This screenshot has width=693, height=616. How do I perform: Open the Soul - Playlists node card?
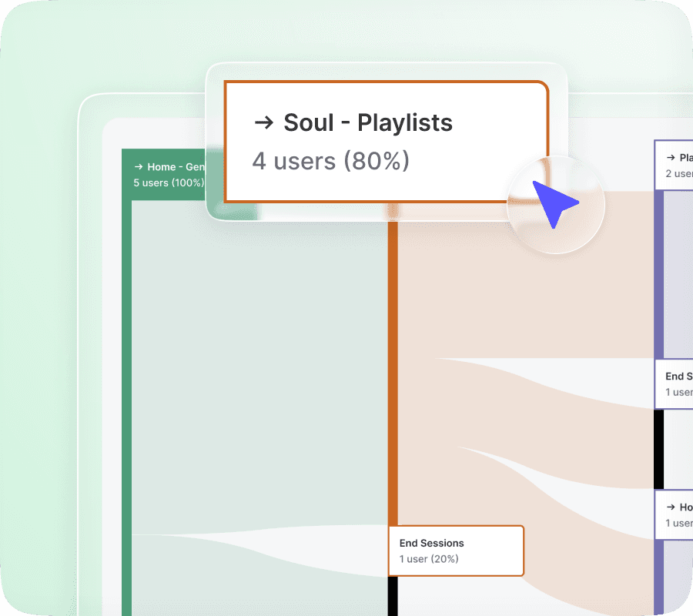tap(387, 142)
